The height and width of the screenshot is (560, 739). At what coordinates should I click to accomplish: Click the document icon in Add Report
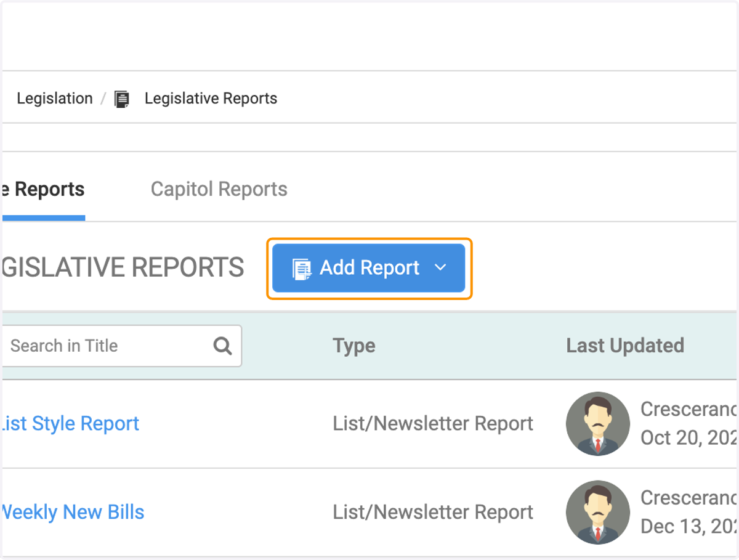coord(302,269)
